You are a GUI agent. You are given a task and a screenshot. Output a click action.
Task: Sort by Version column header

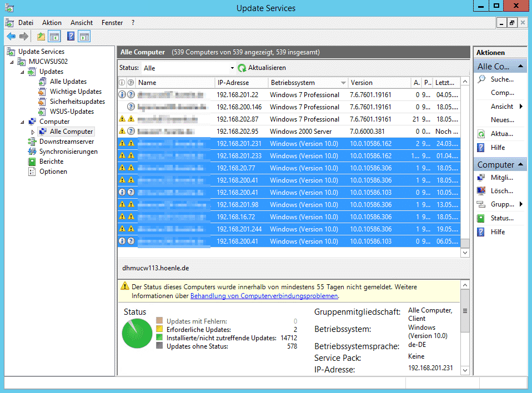pos(379,83)
